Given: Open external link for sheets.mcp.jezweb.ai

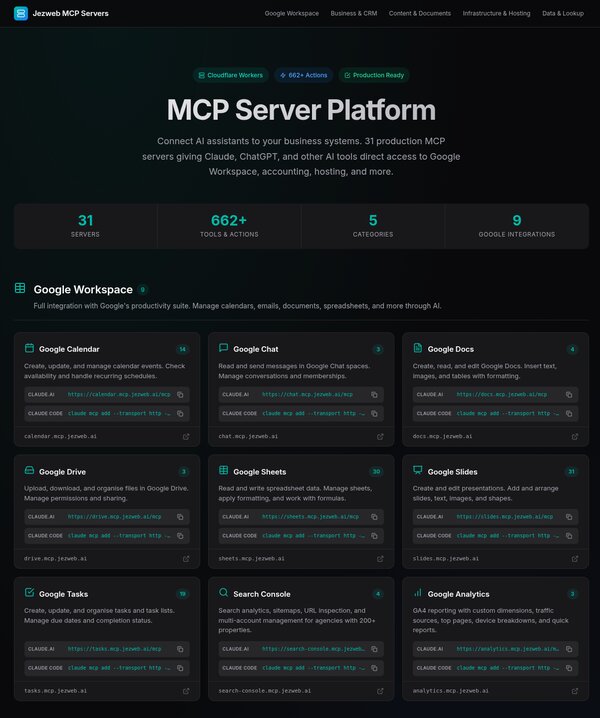Looking at the screenshot, I should pos(380,558).
